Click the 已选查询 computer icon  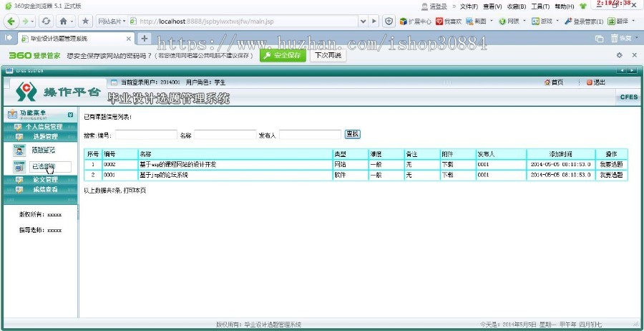click(x=19, y=166)
